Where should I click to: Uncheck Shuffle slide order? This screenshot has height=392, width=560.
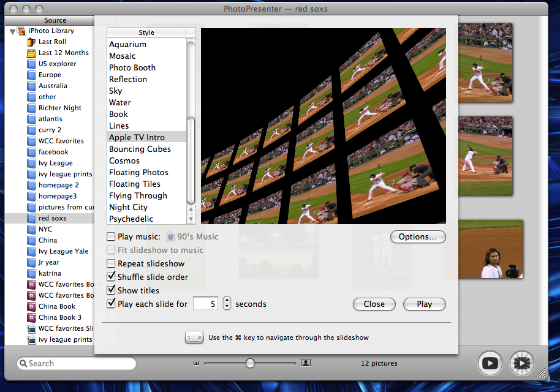click(111, 277)
